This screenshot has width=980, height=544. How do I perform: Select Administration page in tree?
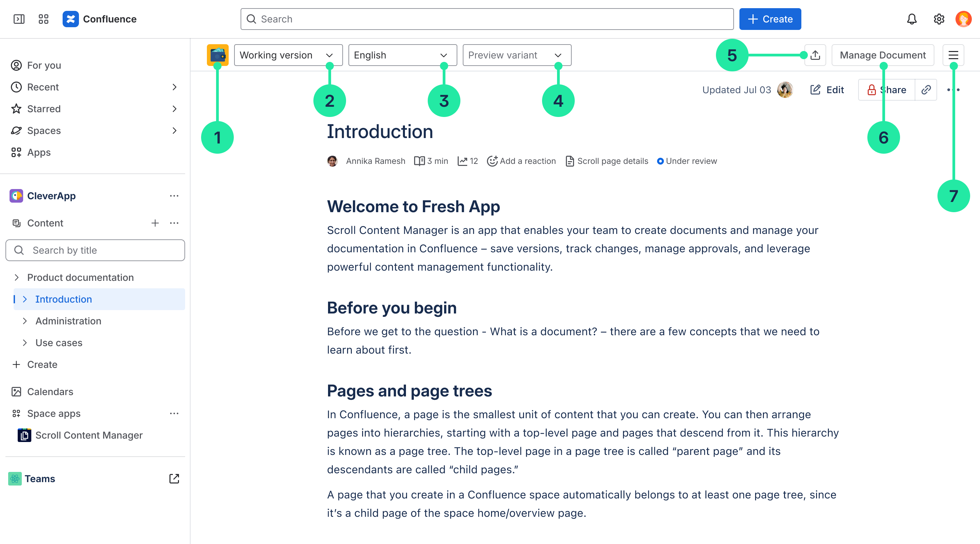tap(68, 321)
